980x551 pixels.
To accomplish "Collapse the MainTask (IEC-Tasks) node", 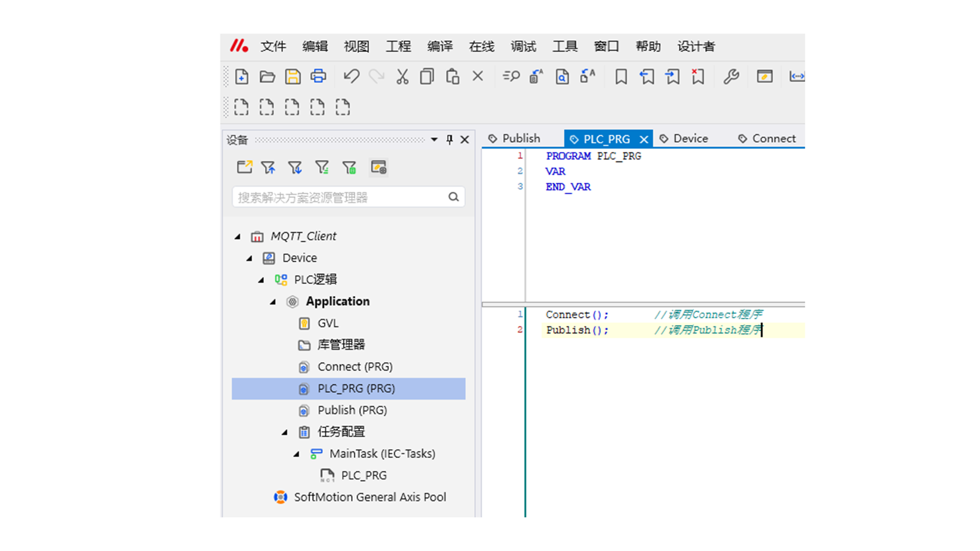I will point(297,454).
